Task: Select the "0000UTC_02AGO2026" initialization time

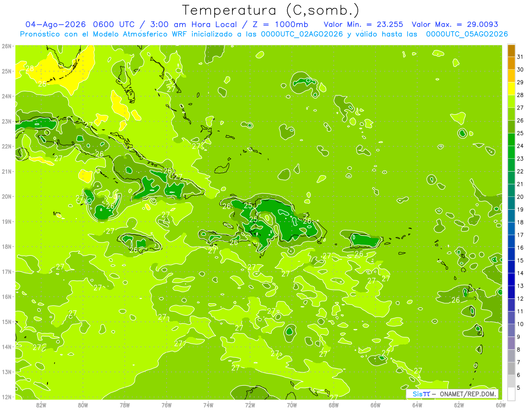Action: tap(302, 34)
